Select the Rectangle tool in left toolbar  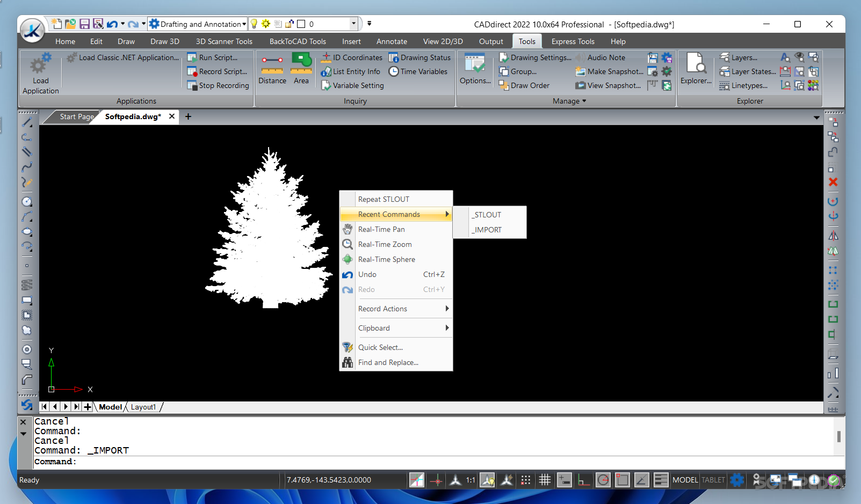point(27,301)
